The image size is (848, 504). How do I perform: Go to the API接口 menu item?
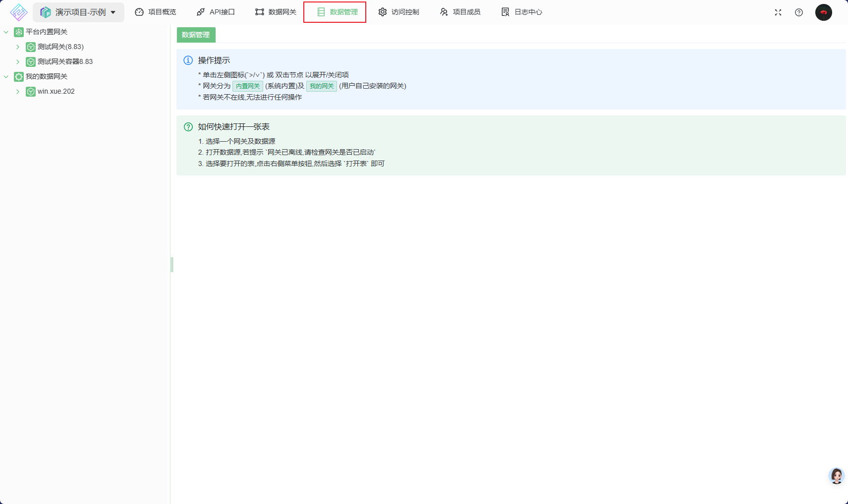[216, 12]
